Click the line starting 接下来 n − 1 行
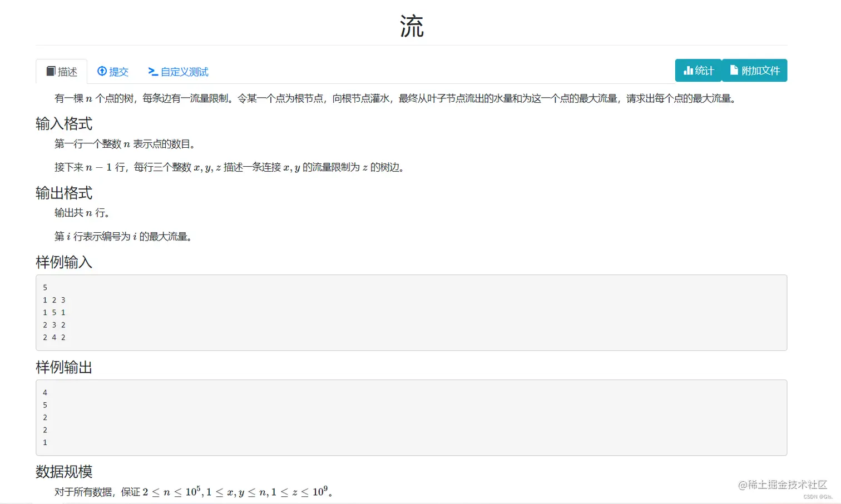Screen dimensions: 841x504 pyautogui.click(x=230, y=167)
